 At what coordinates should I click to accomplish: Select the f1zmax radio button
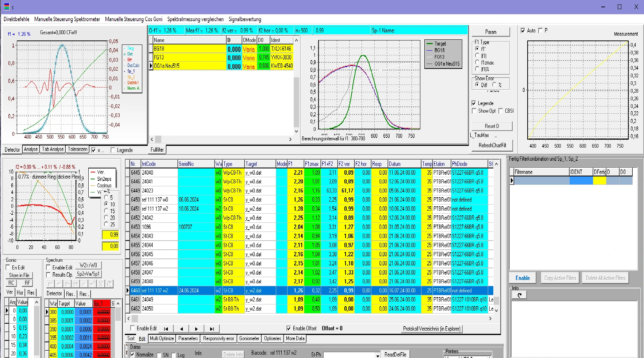coord(477,62)
